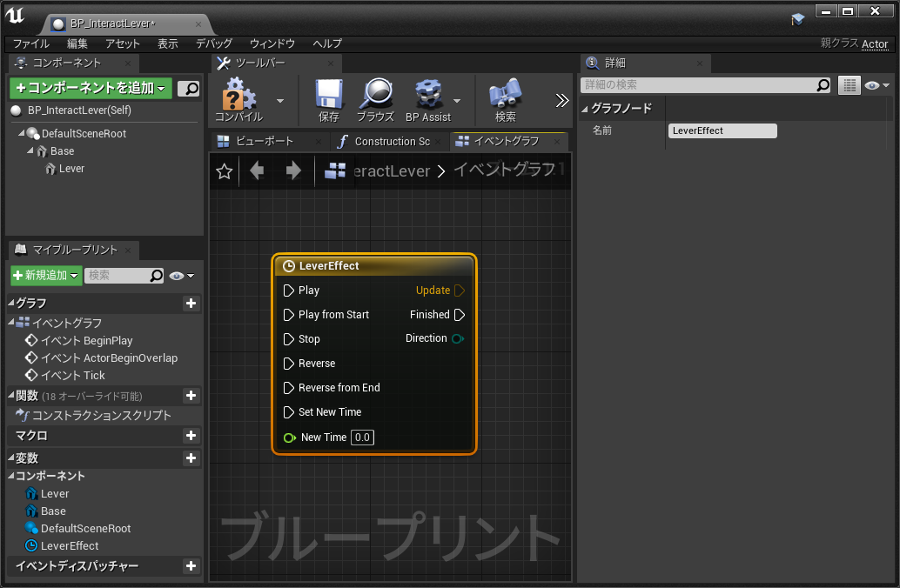Click the component search magnifier button
The image size is (900, 588).
[x=188, y=89]
